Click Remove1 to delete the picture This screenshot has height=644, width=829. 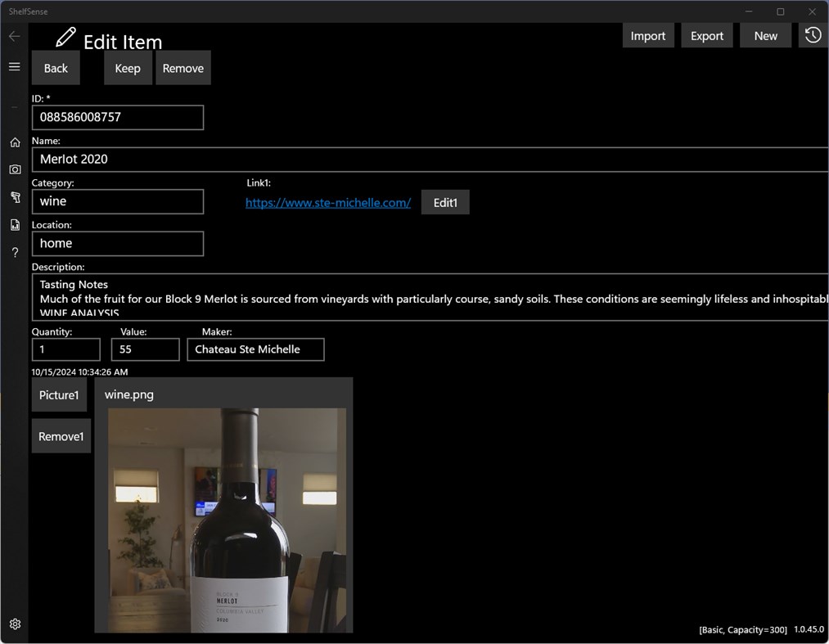61,435
